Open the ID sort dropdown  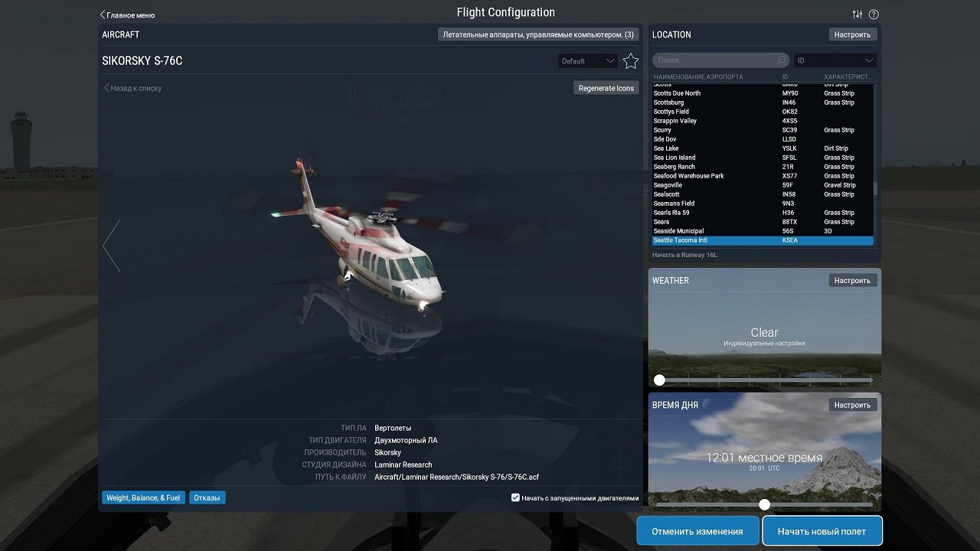coord(835,60)
